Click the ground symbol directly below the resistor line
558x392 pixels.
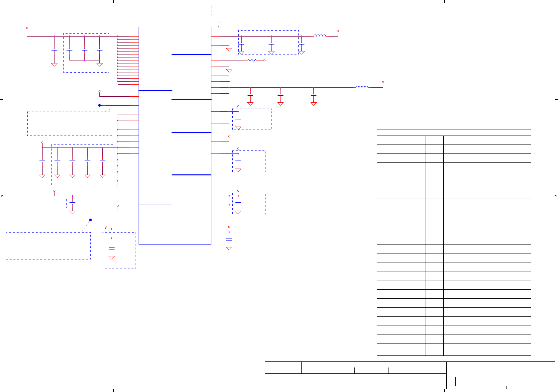(229, 70)
